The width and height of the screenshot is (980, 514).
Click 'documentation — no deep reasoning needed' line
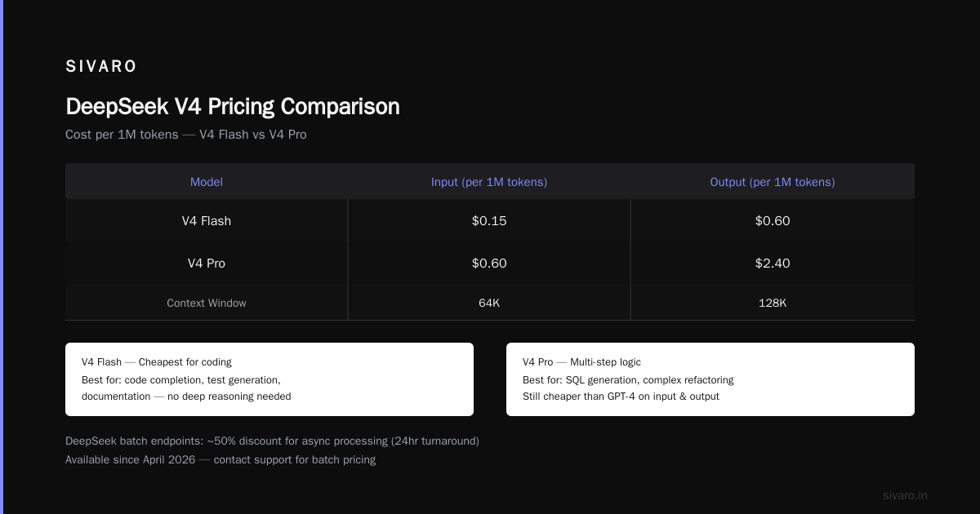[x=186, y=397]
